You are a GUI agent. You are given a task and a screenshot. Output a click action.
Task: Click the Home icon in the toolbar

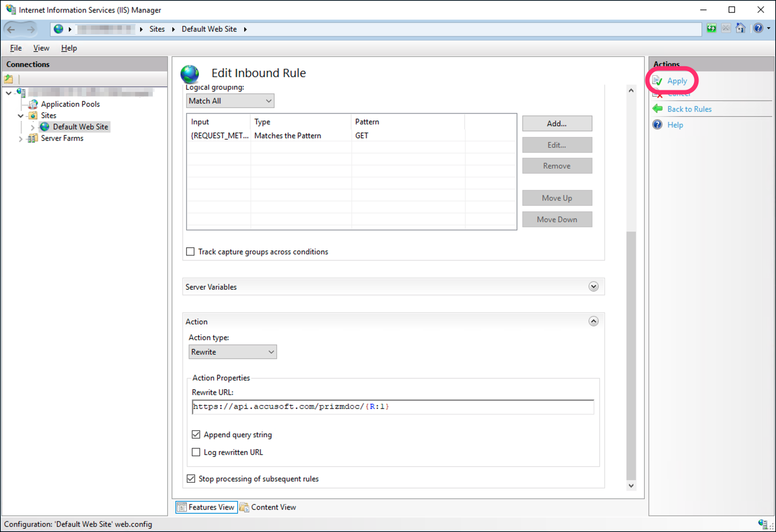point(741,28)
